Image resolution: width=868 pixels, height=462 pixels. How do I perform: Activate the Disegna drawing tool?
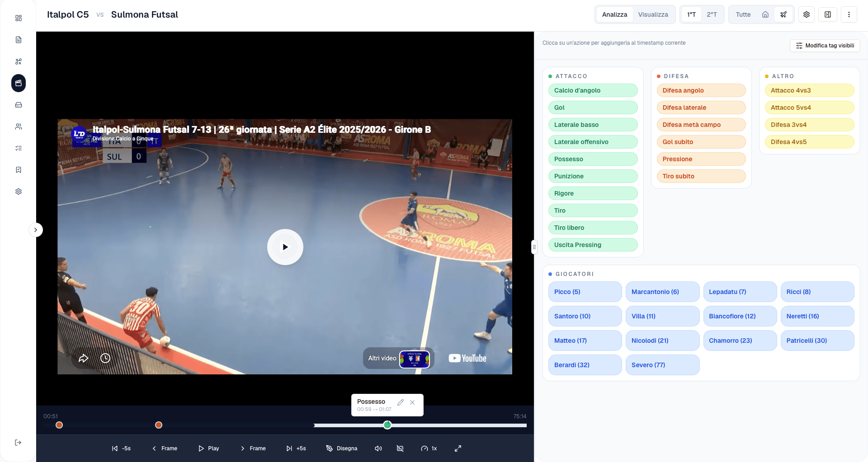(342, 448)
